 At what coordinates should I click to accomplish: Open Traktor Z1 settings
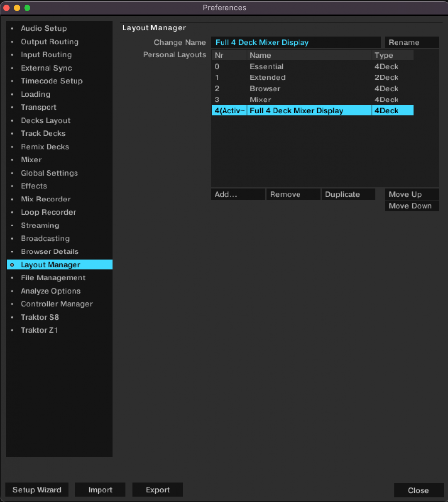(x=59, y=330)
